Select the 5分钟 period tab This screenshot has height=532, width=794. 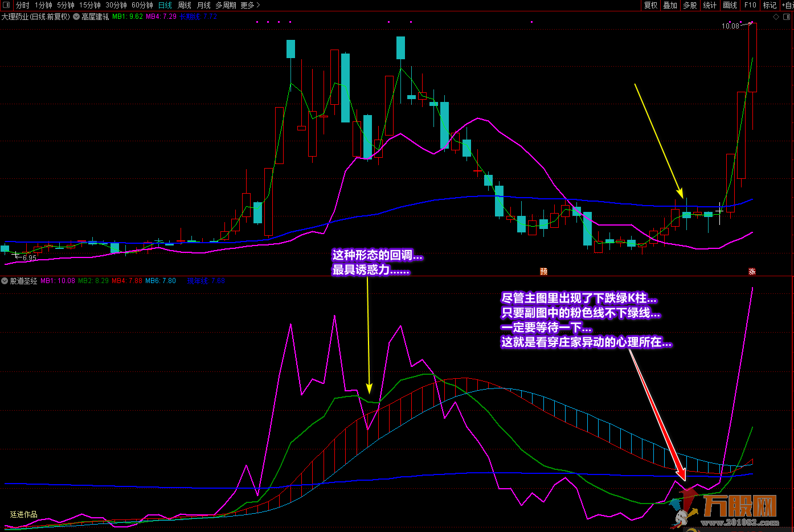click(x=66, y=5)
